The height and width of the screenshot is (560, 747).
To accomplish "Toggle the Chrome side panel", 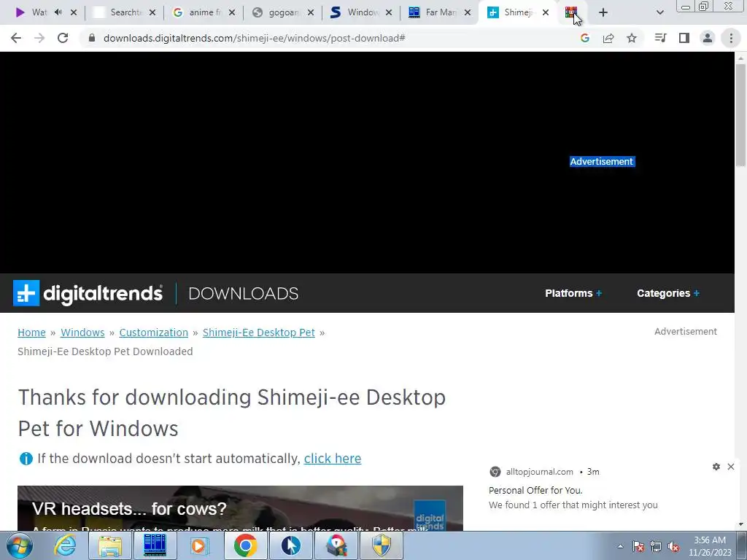I will [x=684, y=38].
